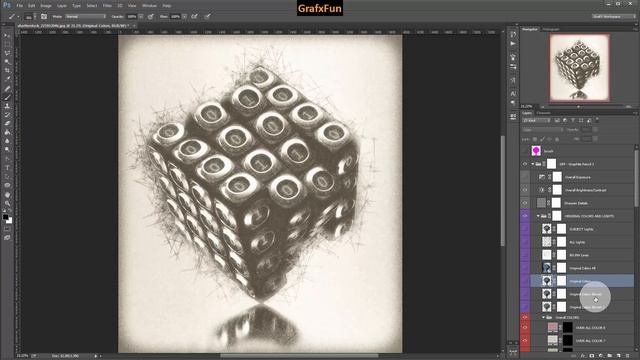
Task: Open the brush preset picker arrow
Action: pyautogui.click(x=35, y=17)
